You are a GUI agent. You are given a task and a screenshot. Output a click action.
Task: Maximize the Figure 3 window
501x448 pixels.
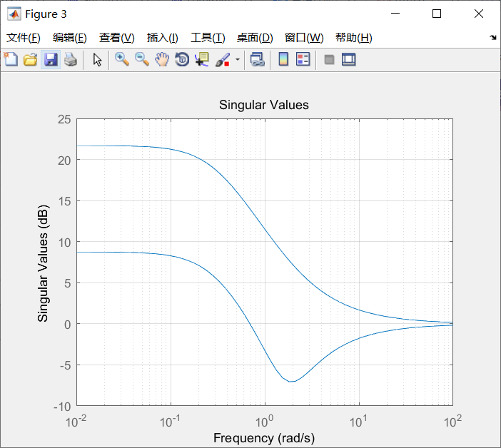(437, 14)
